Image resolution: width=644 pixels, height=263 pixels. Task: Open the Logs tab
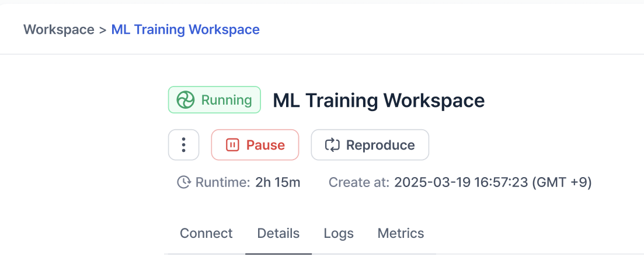click(x=339, y=233)
